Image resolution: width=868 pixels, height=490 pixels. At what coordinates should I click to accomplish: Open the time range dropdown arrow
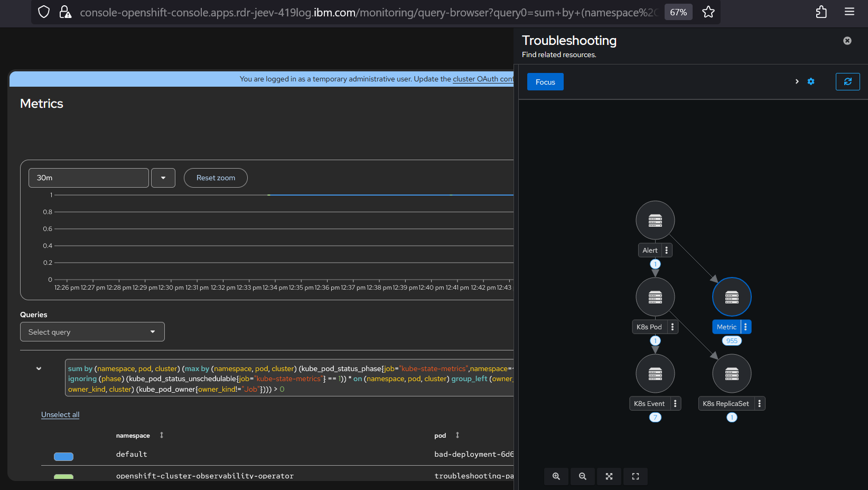[163, 178]
